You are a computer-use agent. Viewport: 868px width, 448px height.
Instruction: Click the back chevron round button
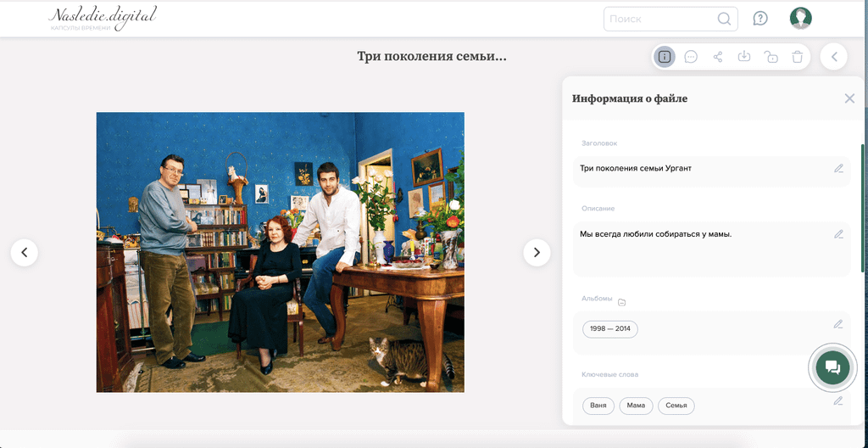834,57
